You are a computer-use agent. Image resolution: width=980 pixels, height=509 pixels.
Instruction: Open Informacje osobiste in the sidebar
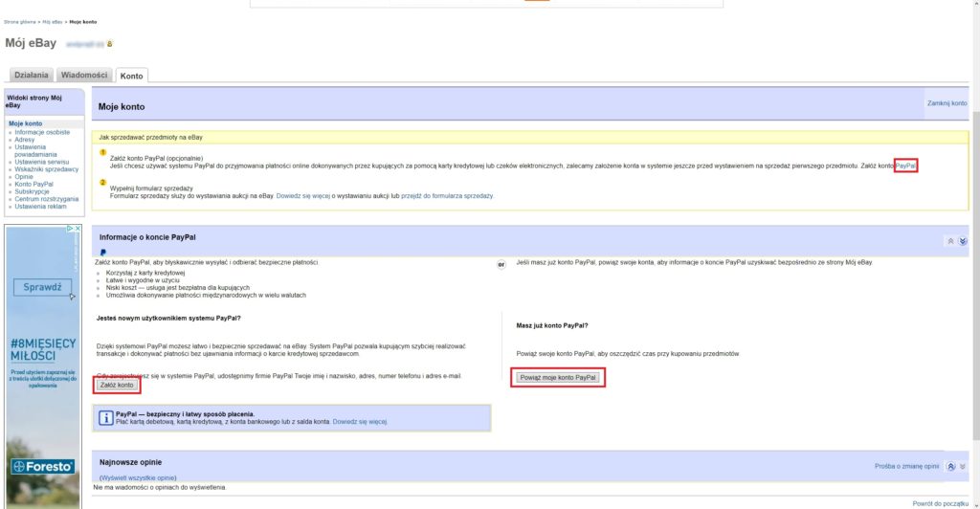(x=41, y=132)
